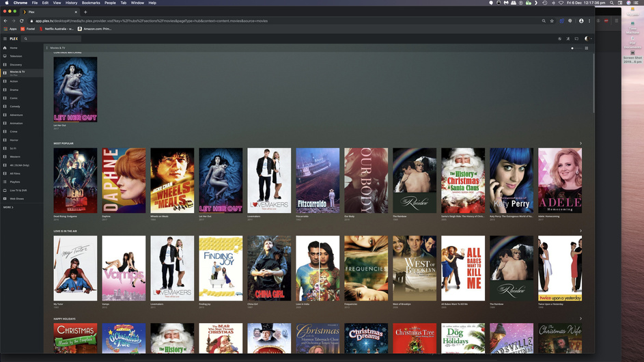
Task: Open Plex settings wrench icon
Action: 568,39
